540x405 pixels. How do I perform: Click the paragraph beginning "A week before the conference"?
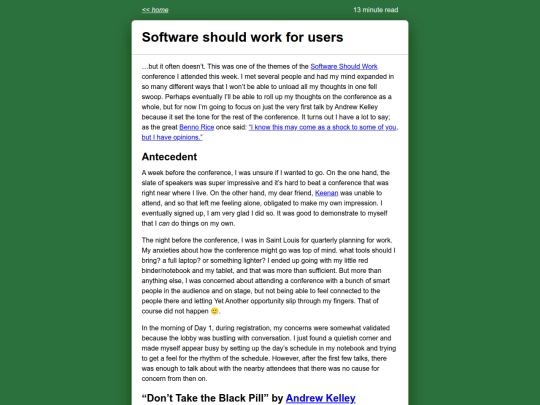click(266, 198)
